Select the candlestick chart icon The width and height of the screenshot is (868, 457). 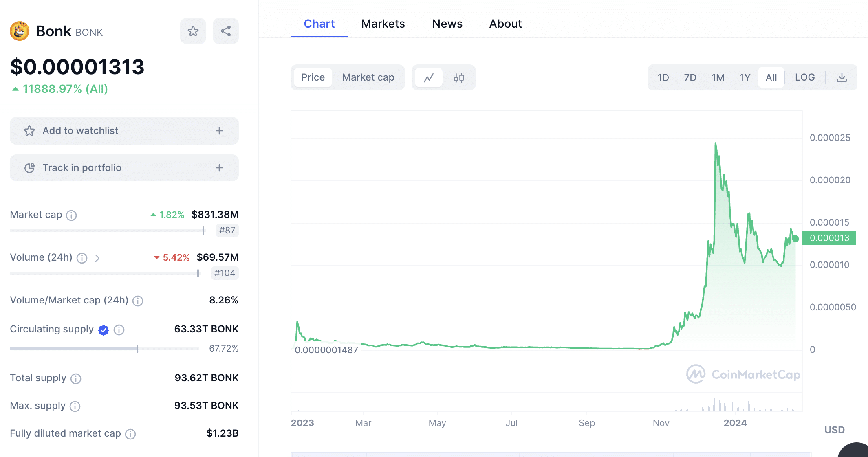click(x=459, y=77)
